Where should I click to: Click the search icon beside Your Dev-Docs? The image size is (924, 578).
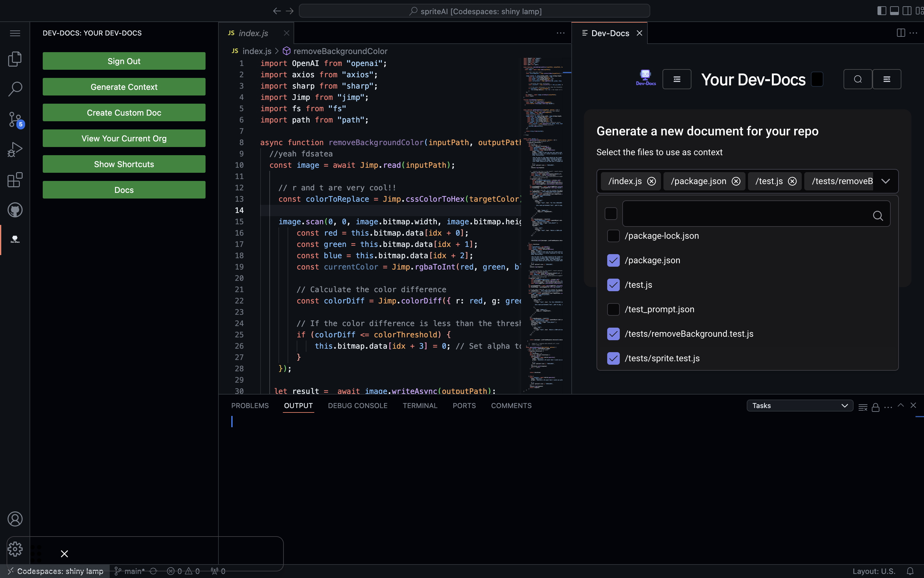[x=857, y=79]
